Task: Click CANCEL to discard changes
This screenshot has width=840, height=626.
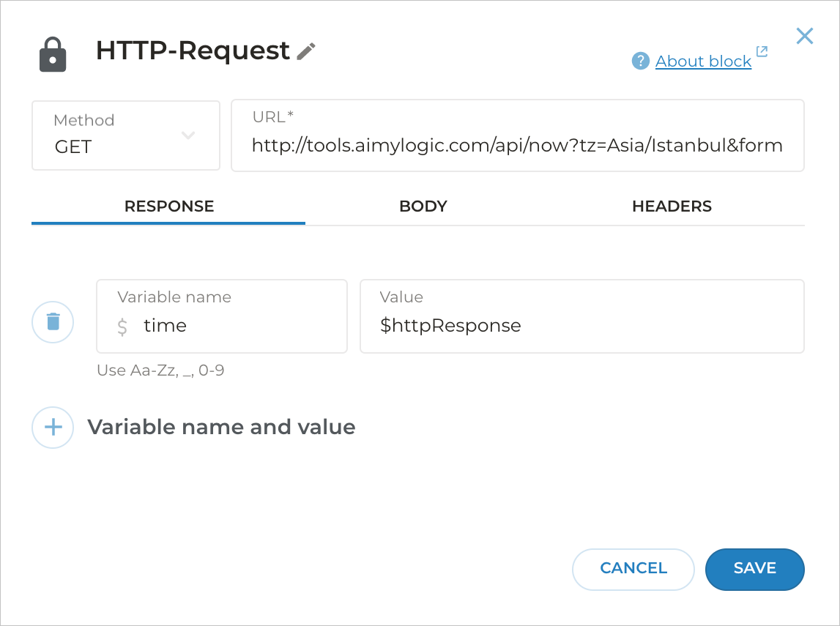Action: 633,569
